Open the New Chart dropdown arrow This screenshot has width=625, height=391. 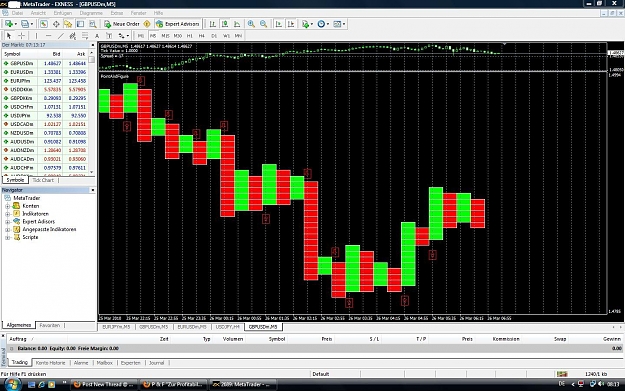coord(16,24)
